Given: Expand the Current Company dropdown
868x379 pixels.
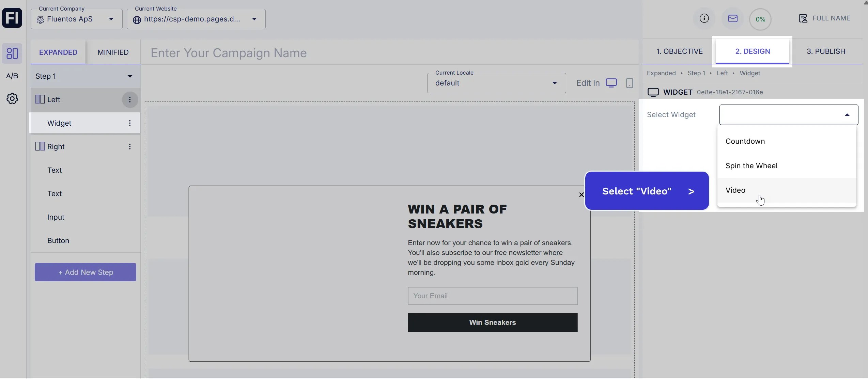Looking at the screenshot, I should [77, 19].
